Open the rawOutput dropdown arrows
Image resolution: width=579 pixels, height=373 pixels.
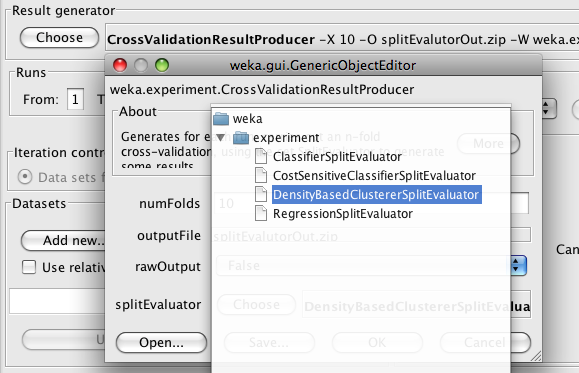click(518, 266)
